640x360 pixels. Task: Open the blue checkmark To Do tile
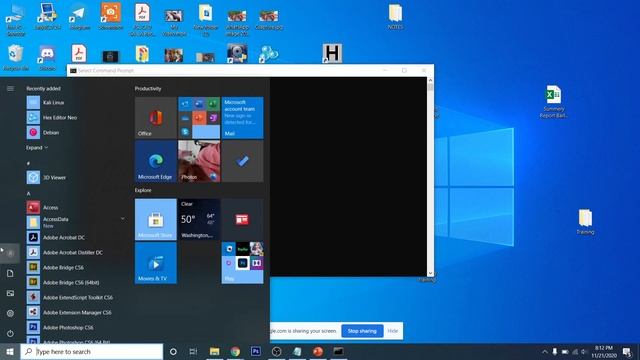(x=242, y=161)
